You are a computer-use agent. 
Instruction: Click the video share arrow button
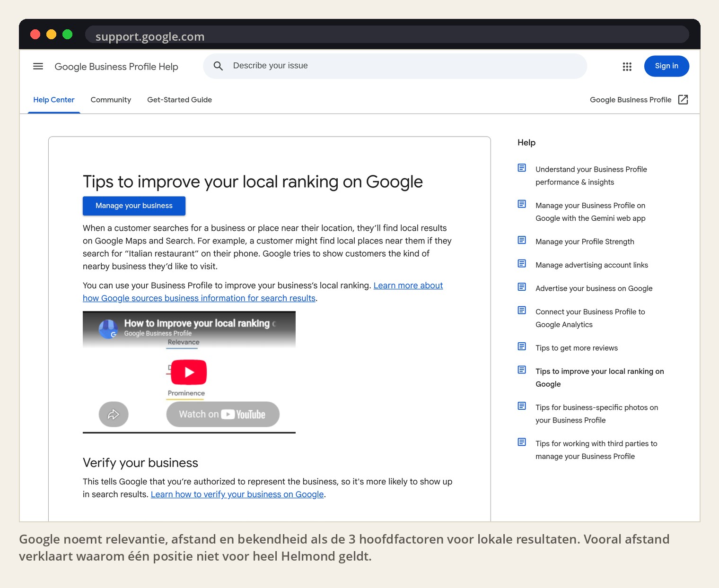[x=114, y=415]
